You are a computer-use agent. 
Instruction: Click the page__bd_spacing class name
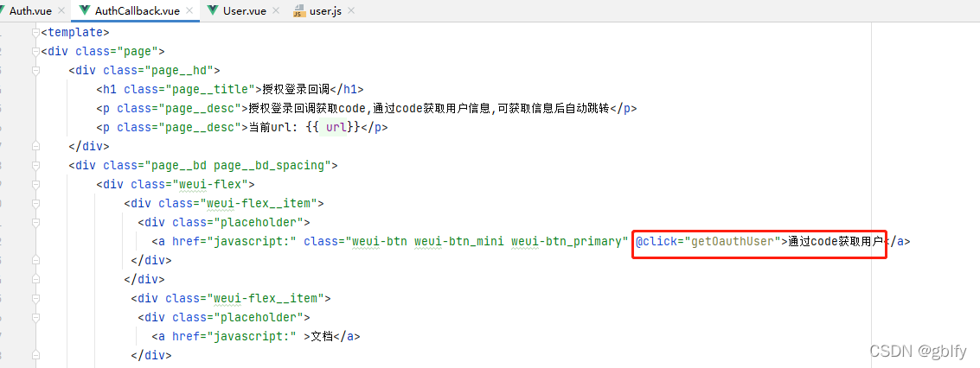(x=269, y=165)
